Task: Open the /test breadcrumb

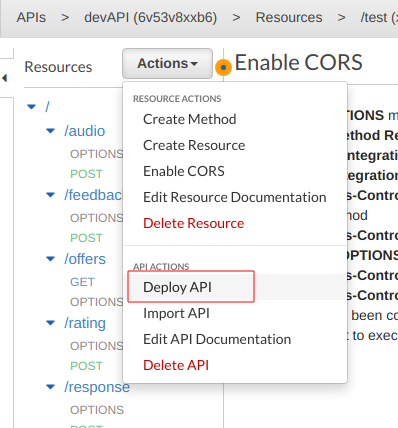Action: click(379, 17)
